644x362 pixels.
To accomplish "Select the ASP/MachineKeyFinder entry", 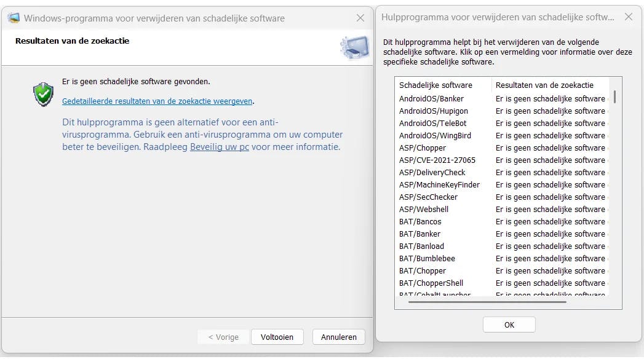I will point(439,185).
